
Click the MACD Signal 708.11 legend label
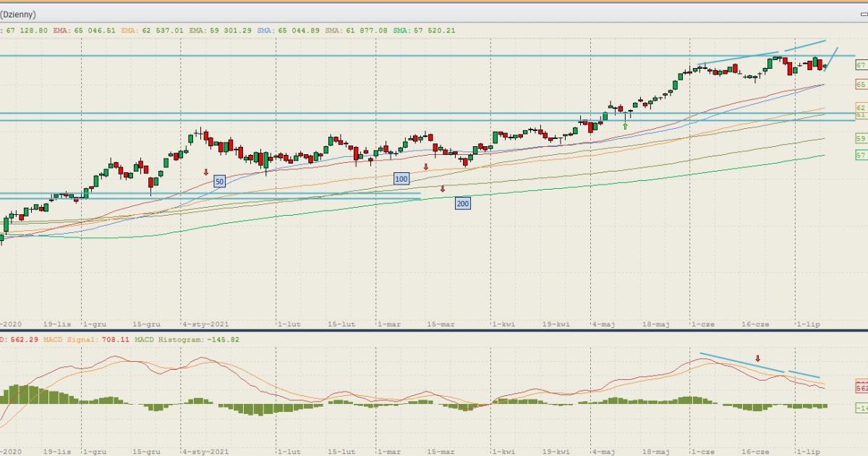86,339
